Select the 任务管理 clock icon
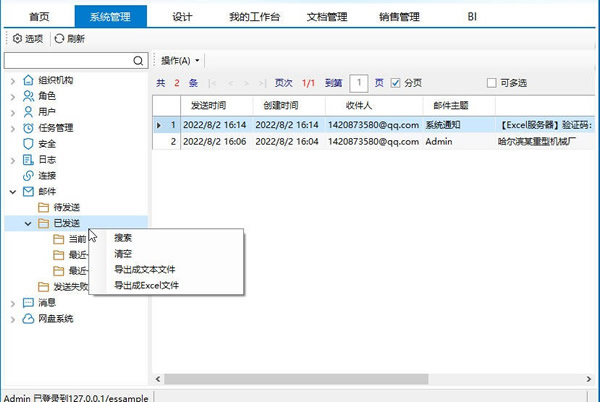Screen dimensions: 600x402 tap(27, 127)
